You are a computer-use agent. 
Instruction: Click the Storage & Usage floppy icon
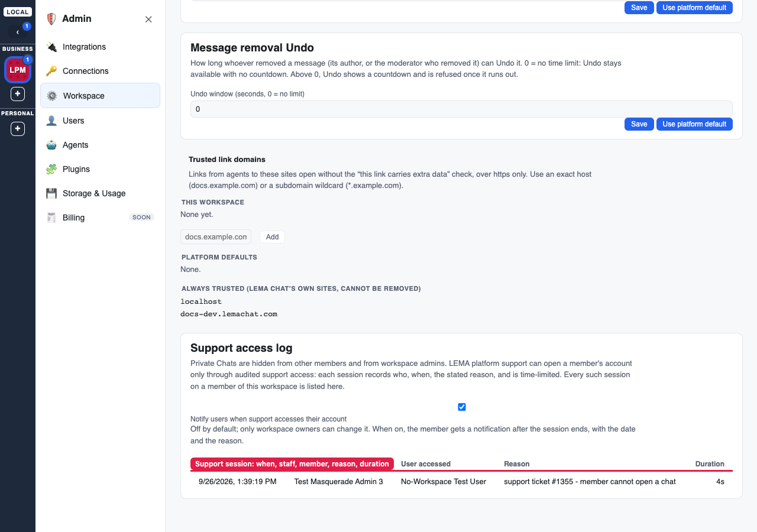(x=51, y=193)
